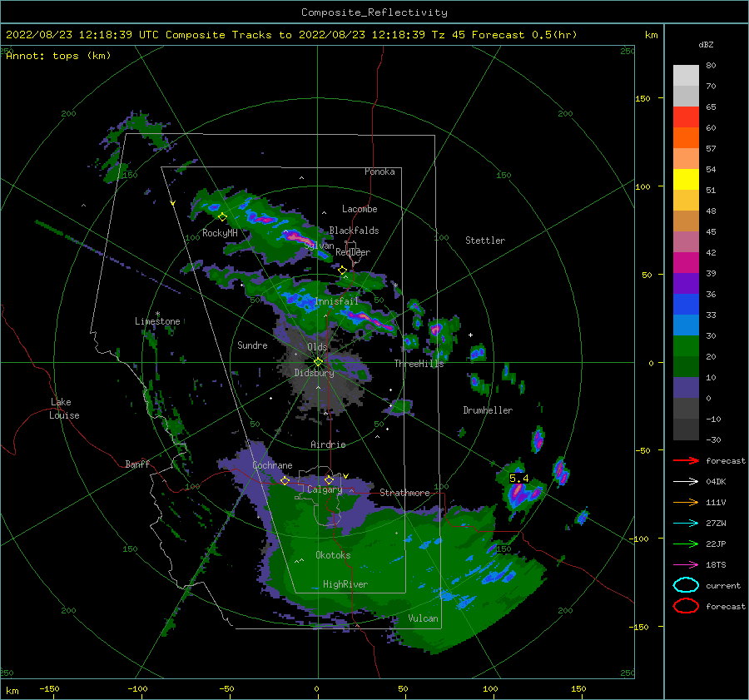Select the magenta 18TS arrow legend icon
The height and width of the screenshot is (700, 749).
686,565
